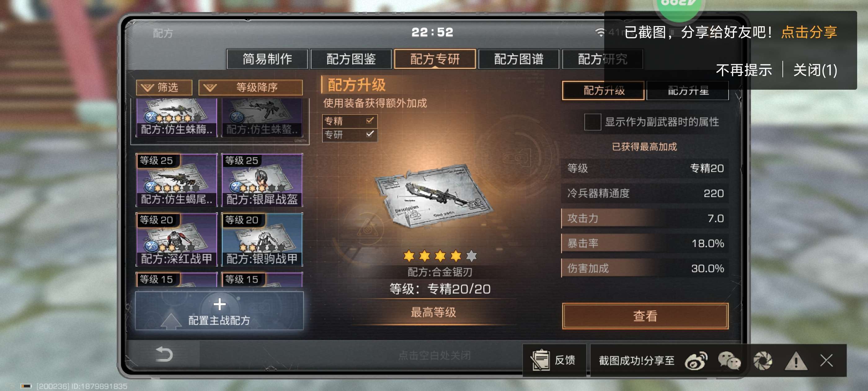Click the warning triangle report icon
The height and width of the screenshot is (391, 868).
pos(795,361)
